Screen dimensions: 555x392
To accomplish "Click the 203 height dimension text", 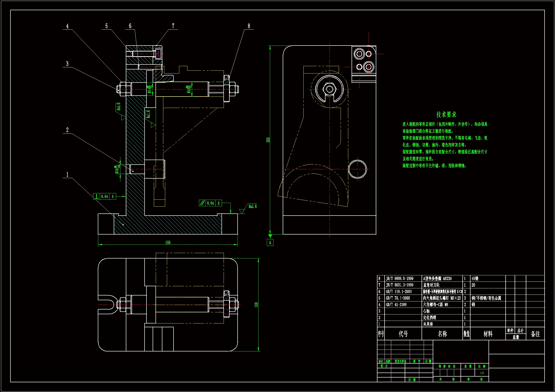I will pos(268,140).
